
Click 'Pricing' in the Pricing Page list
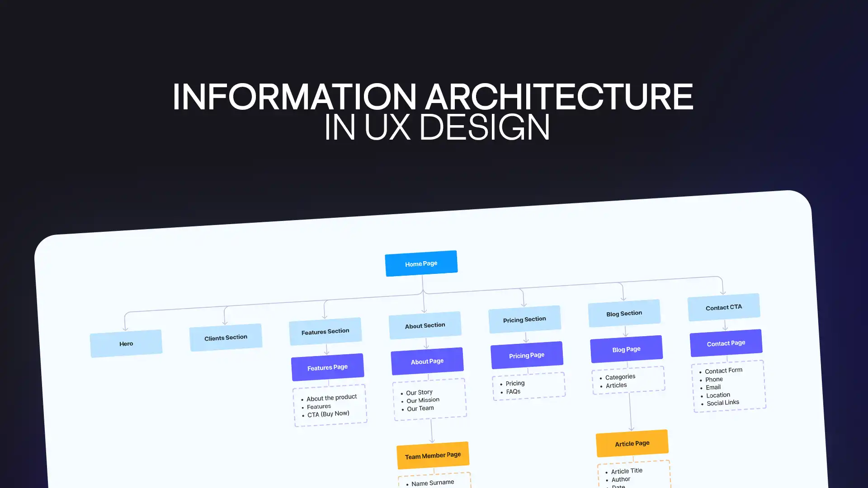(x=515, y=383)
